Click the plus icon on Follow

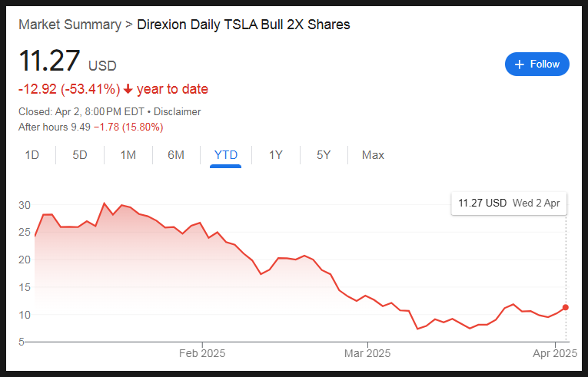coord(520,64)
